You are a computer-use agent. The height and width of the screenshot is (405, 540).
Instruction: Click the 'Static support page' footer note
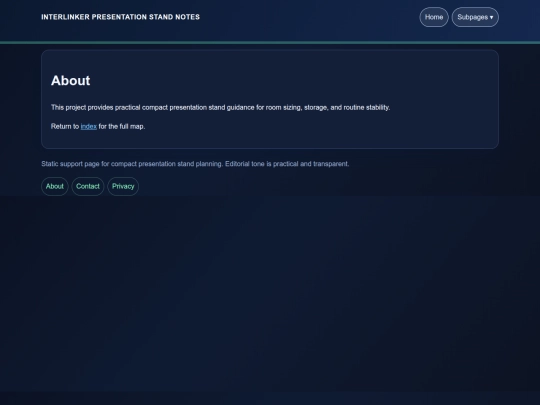coord(195,164)
